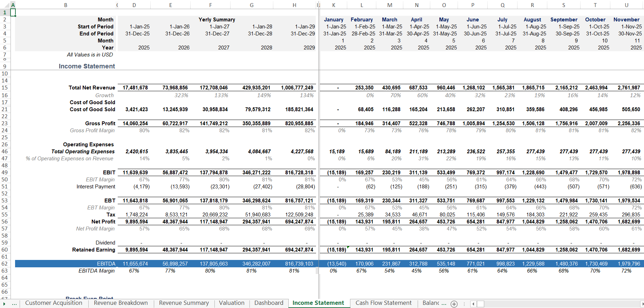Click 'Cost of Good Sold' value 3,421,423
This screenshot has width=644, height=308.
pos(137,109)
